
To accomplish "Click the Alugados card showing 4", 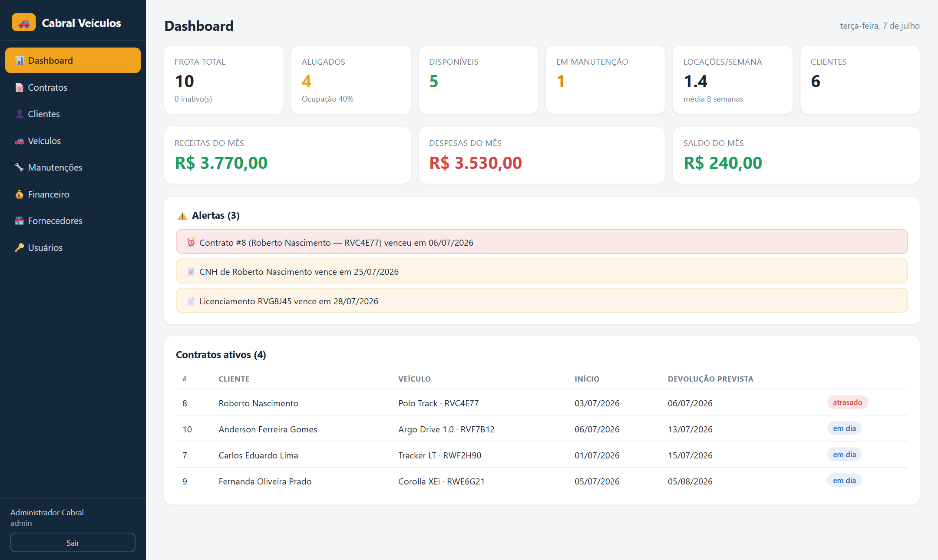I will pos(351,80).
